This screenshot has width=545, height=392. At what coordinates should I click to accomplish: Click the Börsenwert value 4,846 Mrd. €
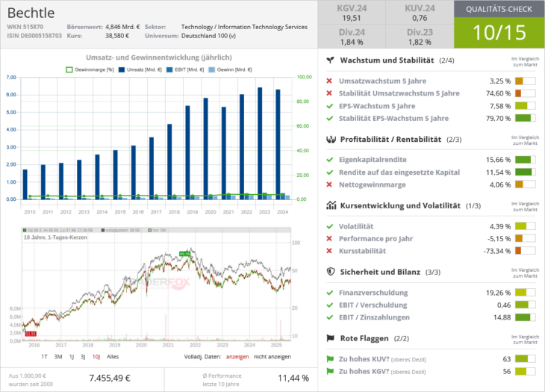click(122, 27)
